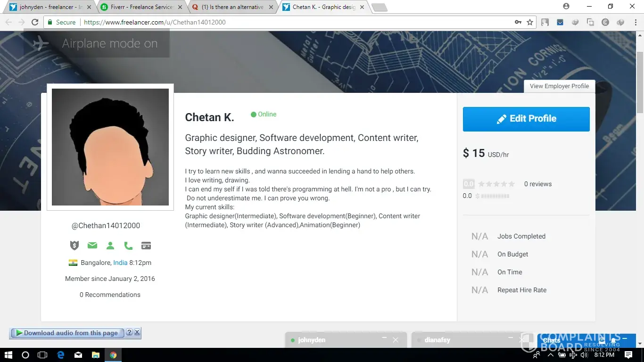Close the Fiverr browser tab
Viewport: 644px width, 362px height.
point(180,7)
